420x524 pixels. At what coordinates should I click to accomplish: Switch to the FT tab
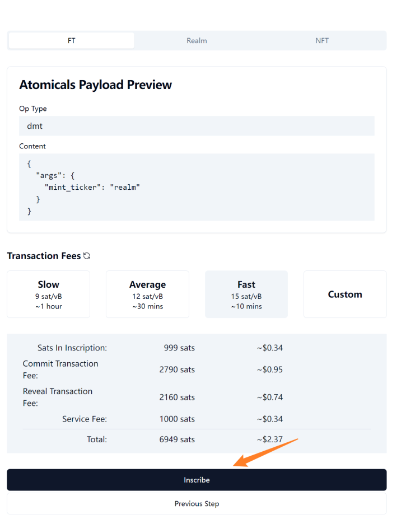(x=72, y=41)
